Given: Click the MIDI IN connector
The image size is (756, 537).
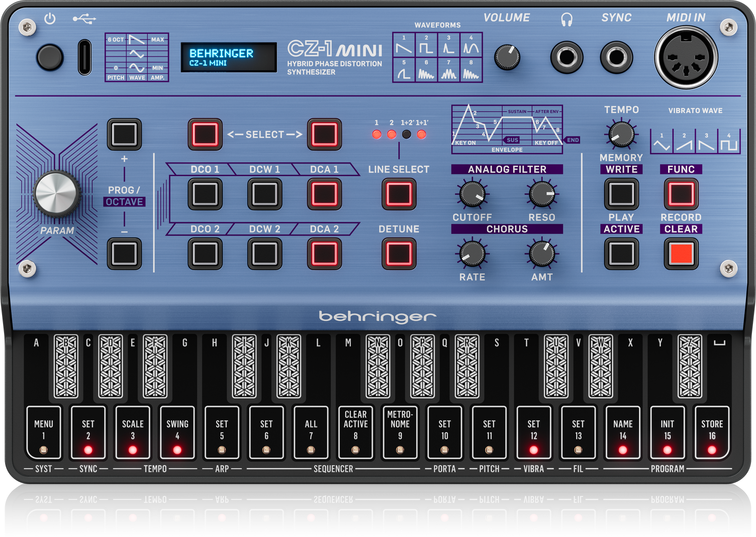Looking at the screenshot, I should pyautogui.click(x=686, y=57).
